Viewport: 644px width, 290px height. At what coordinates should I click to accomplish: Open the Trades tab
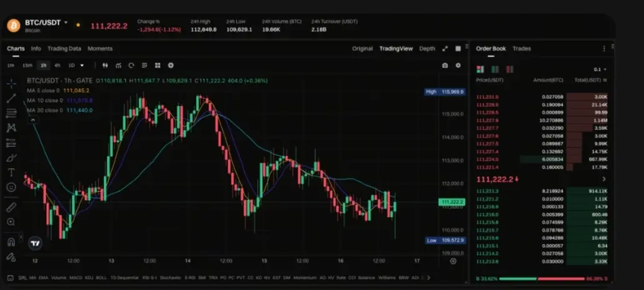pos(522,49)
